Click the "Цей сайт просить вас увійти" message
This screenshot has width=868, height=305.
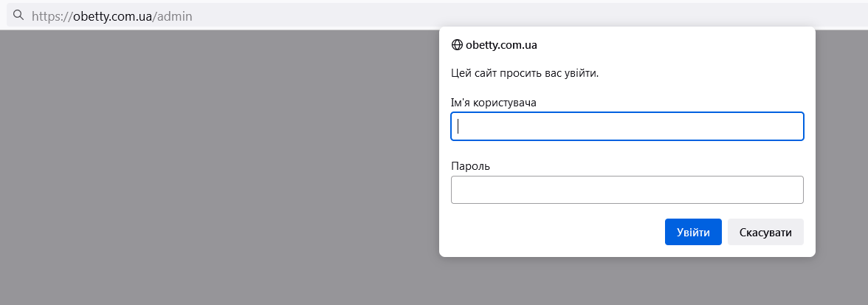point(524,73)
